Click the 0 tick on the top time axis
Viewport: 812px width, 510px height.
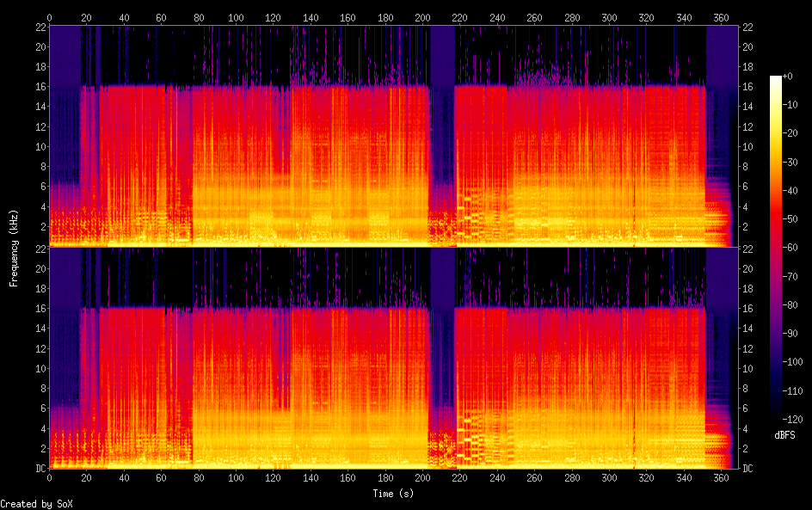49,17
